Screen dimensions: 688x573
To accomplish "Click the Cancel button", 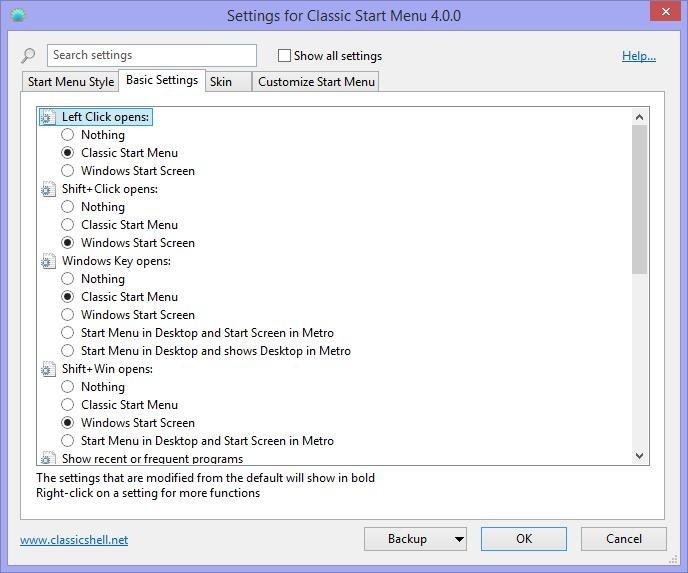I will tap(624, 539).
